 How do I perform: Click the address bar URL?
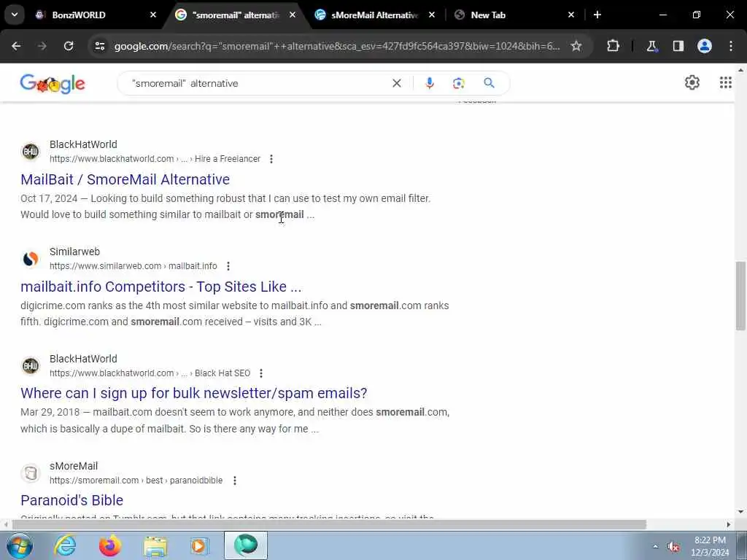pyautogui.click(x=337, y=46)
